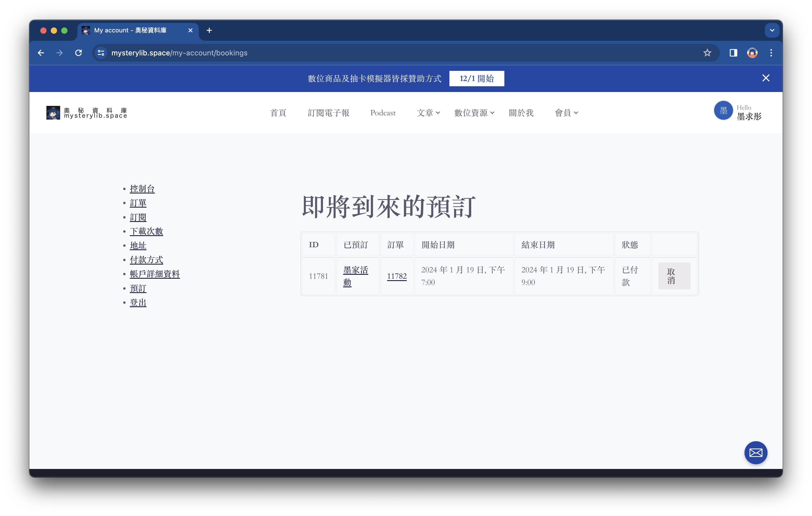Open the 訂閱電子報 nav item
Viewport: 812px width, 516px height.
point(329,113)
